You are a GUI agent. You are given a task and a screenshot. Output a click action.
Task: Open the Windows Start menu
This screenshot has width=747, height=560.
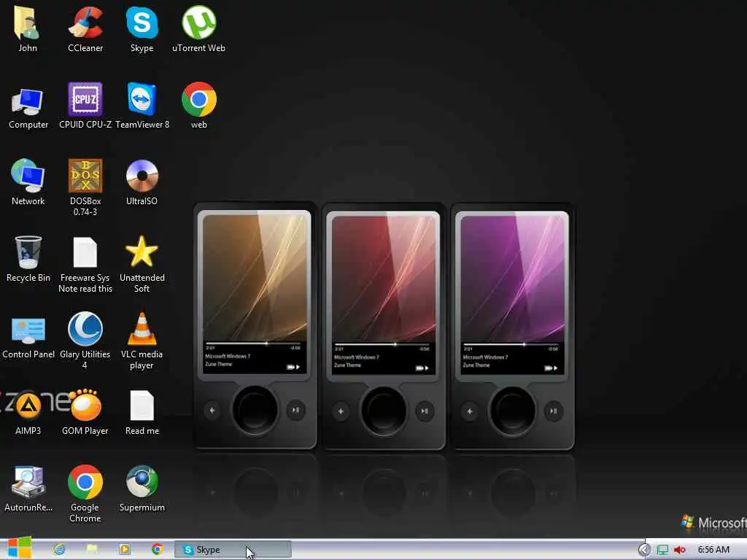coord(19,548)
